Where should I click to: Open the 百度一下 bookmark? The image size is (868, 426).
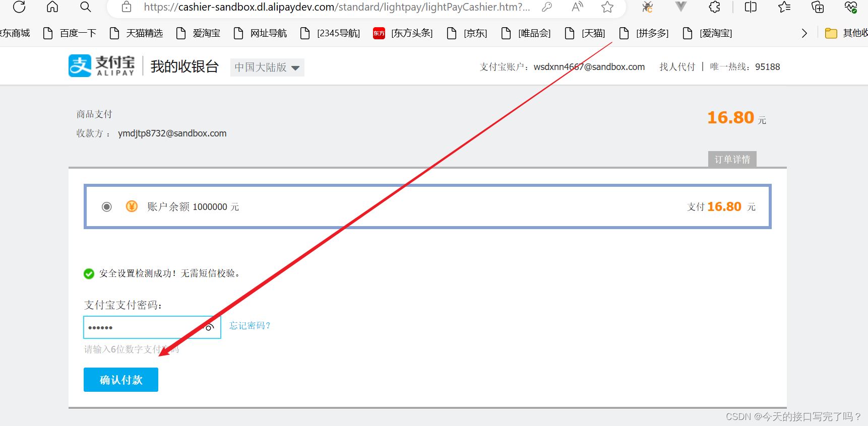click(x=70, y=33)
